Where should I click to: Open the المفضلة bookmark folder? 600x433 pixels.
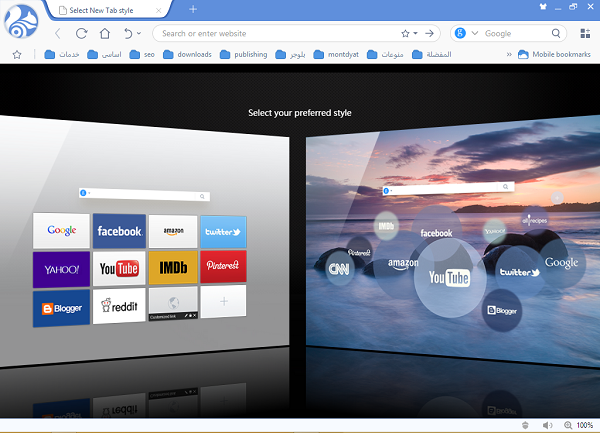(x=432, y=55)
